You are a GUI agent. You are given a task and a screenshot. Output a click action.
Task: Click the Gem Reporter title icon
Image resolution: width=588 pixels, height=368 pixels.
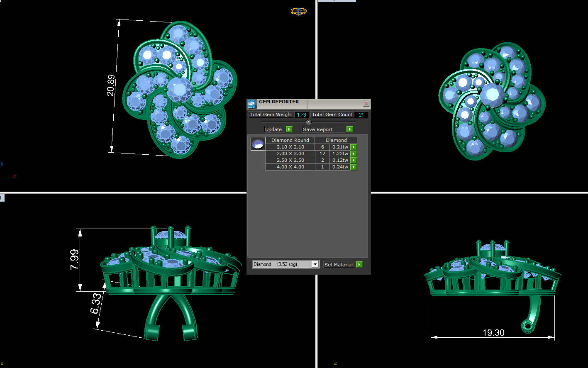point(251,104)
